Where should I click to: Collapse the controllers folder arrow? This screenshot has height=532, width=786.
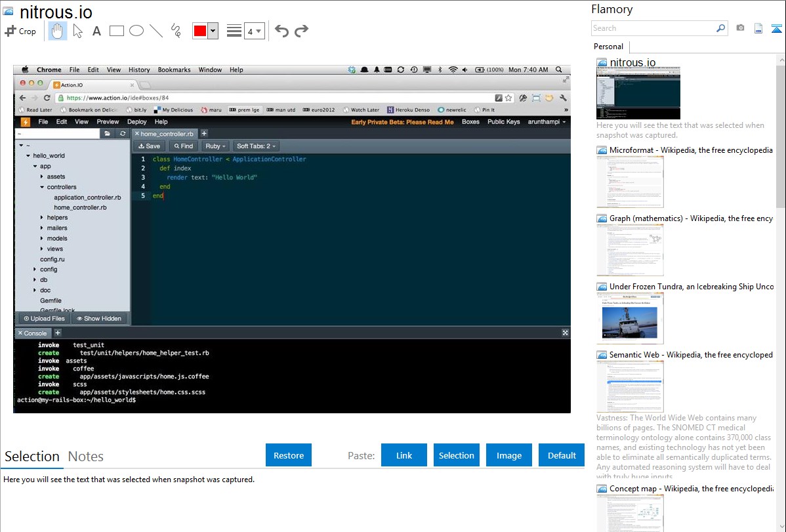[x=42, y=187]
